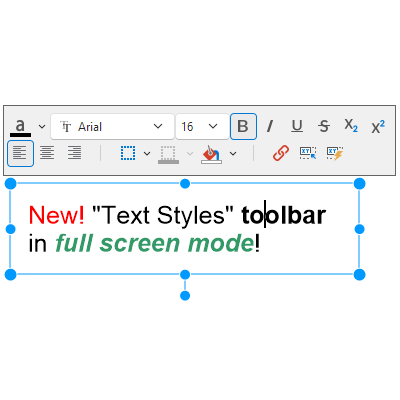Click the fill color paint bucket icon
400x400 pixels.
pos(211,154)
